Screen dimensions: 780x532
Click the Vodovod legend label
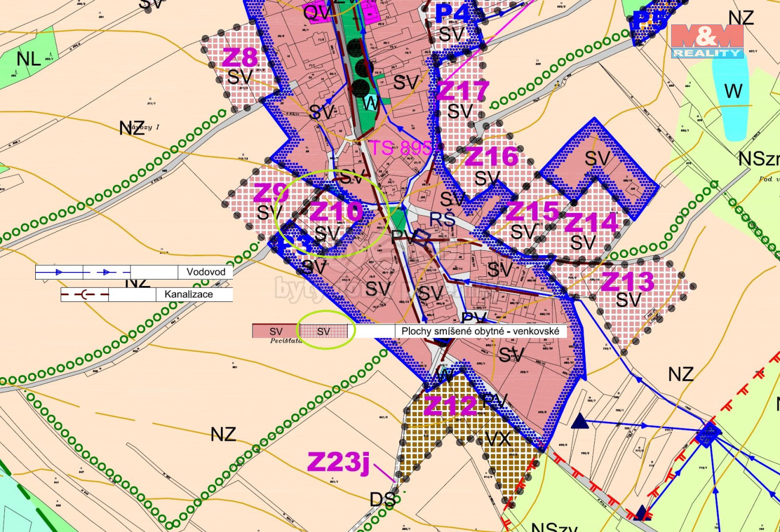(205, 272)
